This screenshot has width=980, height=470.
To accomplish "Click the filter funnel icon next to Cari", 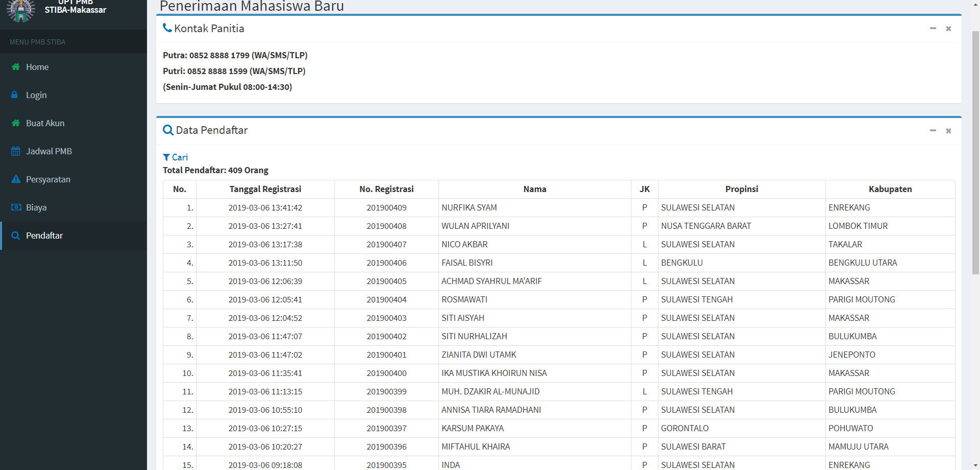I will (x=166, y=157).
